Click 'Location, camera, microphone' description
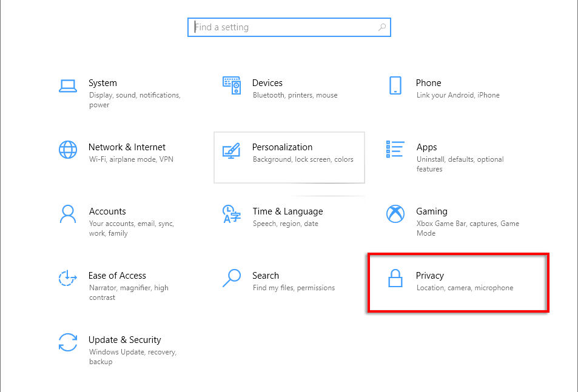Viewport: 578px width, 392px height. point(465,288)
